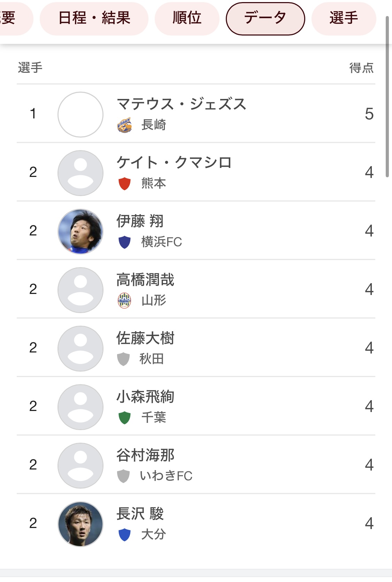This screenshot has width=392, height=582.
Task: Switch to the 日程・結果 tab
Action: click(94, 18)
